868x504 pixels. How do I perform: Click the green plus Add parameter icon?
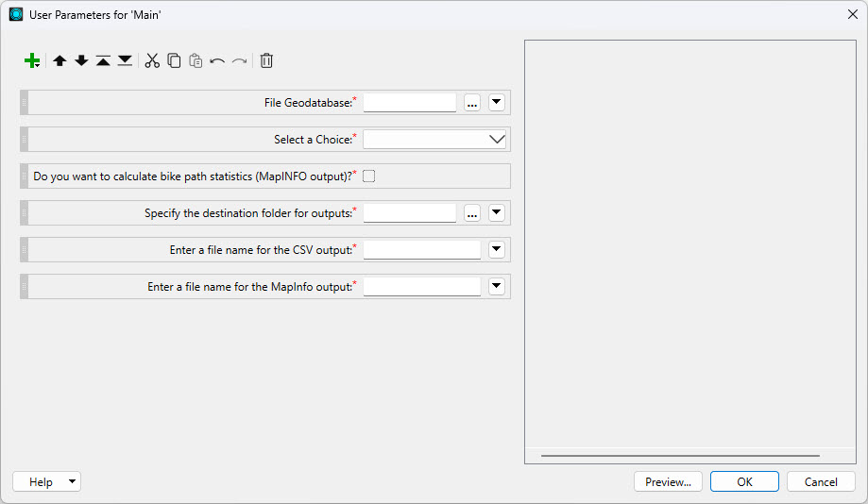point(32,60)
